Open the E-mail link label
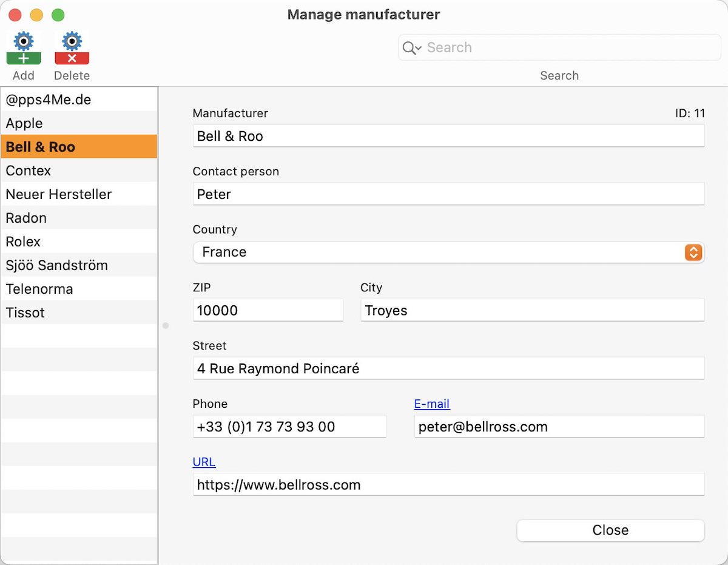728x565 pixels. [x=432, y=404]
